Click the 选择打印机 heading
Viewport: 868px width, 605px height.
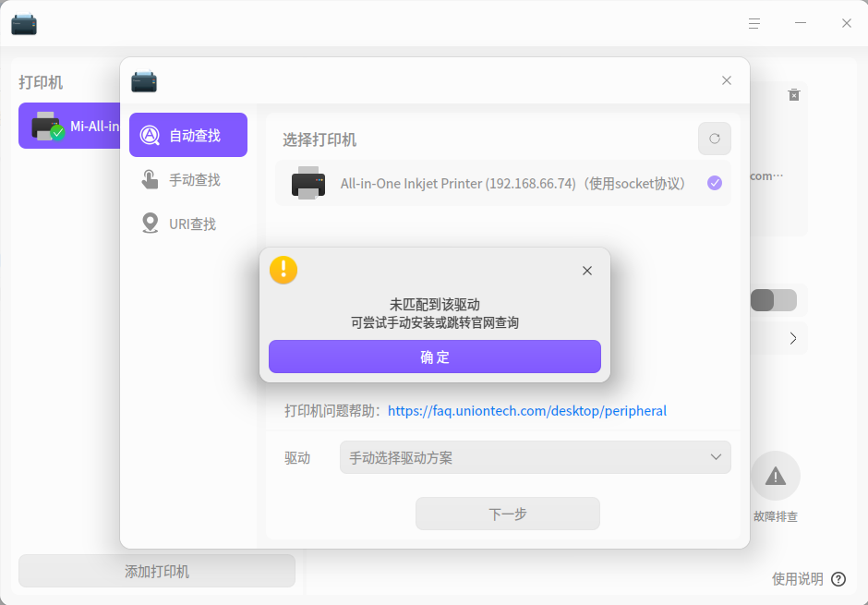(x=319, y=139)
